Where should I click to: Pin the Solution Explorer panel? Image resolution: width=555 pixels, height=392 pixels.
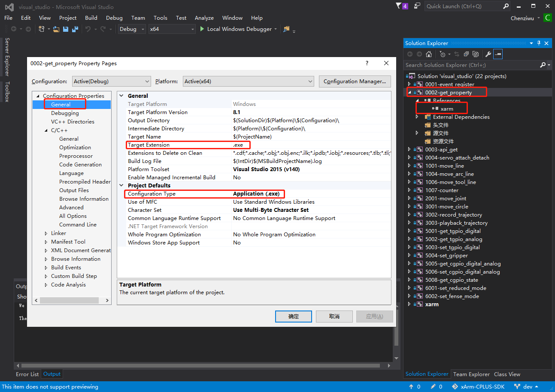pyautogui.click(x=539, y=43)
